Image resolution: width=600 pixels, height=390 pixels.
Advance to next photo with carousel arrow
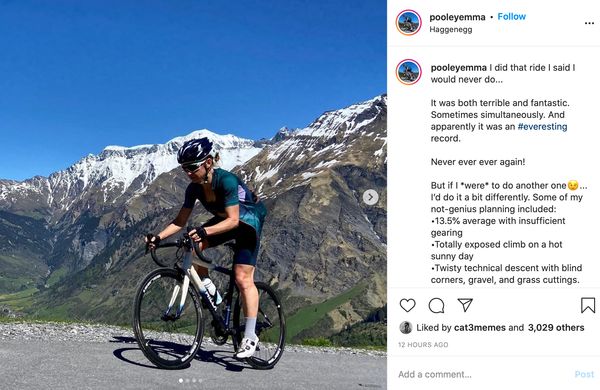[x=370, y=197]
